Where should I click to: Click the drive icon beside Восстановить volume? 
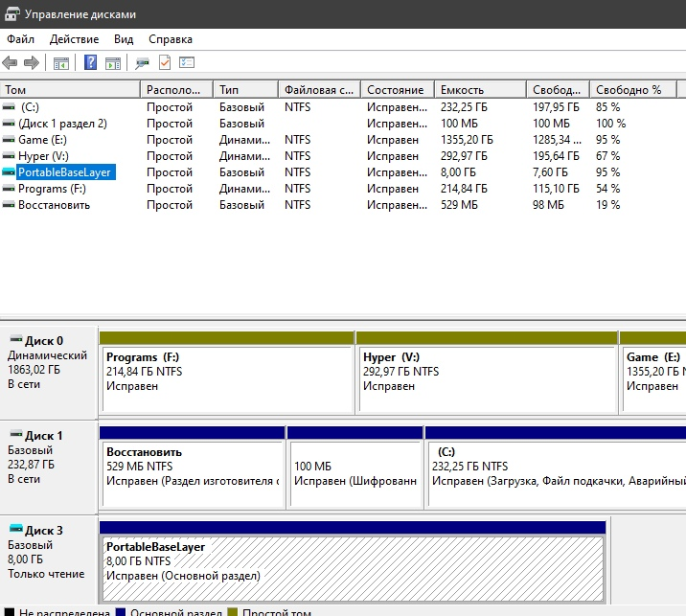tap(9, 205)
